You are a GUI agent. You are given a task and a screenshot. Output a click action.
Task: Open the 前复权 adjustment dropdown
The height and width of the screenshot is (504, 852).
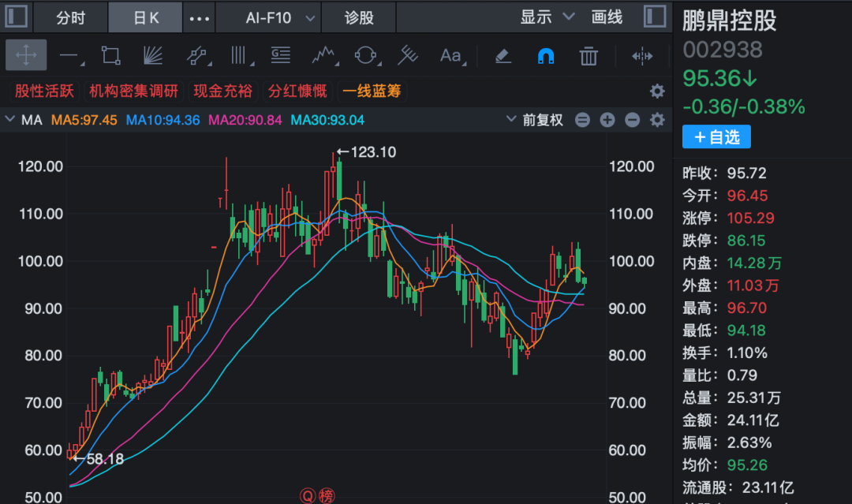[x=535, y=119]
